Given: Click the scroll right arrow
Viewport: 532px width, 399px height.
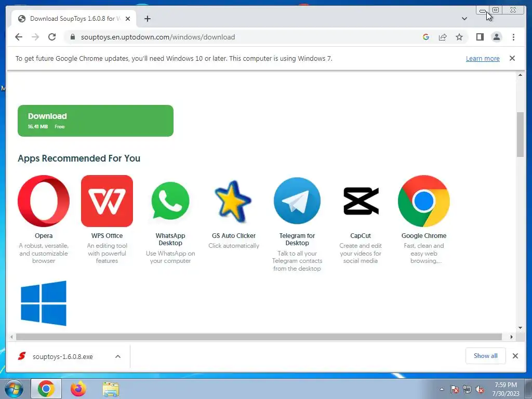Looking at the screenshot, I should click(512, 337).
